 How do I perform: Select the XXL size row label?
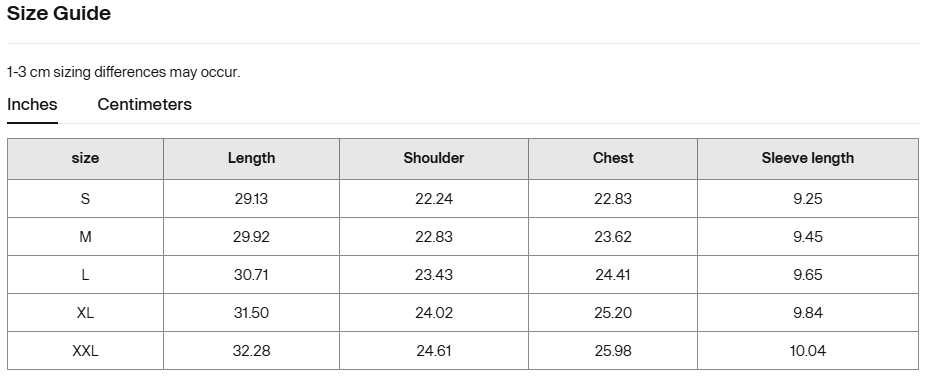click(85, 351)
